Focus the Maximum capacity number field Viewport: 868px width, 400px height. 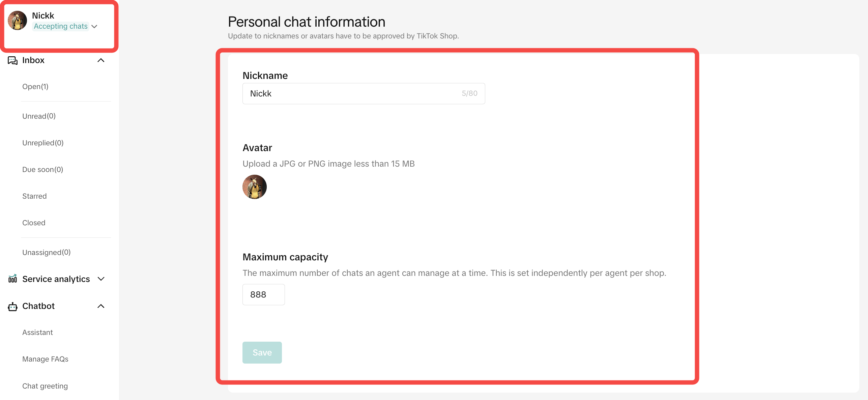tap(263, 295)
